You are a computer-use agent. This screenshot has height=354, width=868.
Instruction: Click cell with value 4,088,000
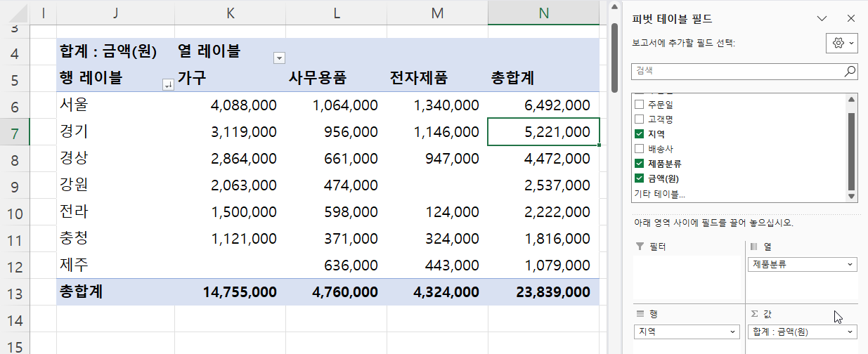coord(231,105)
